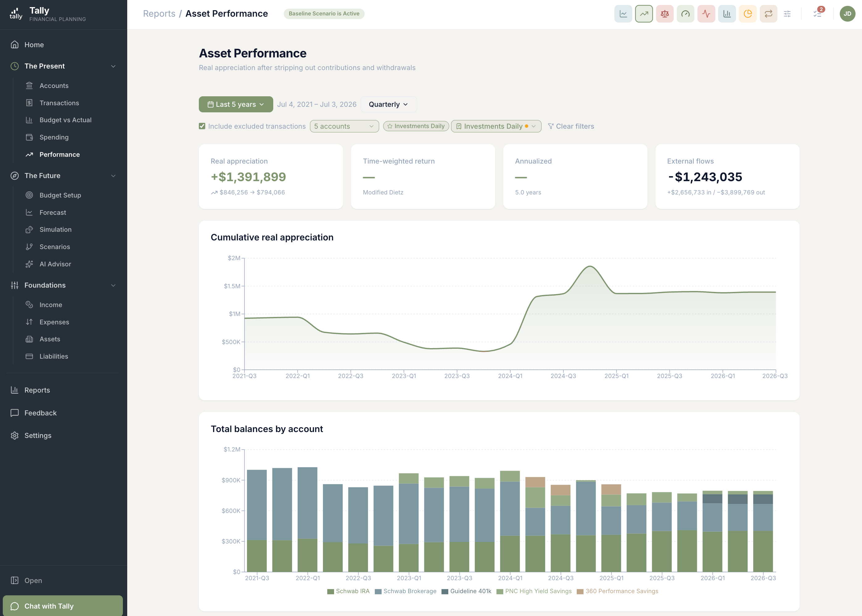The image size is (862, 616).
Task: Click the '5.0 years' Annualized value
Action: point(528,192)
